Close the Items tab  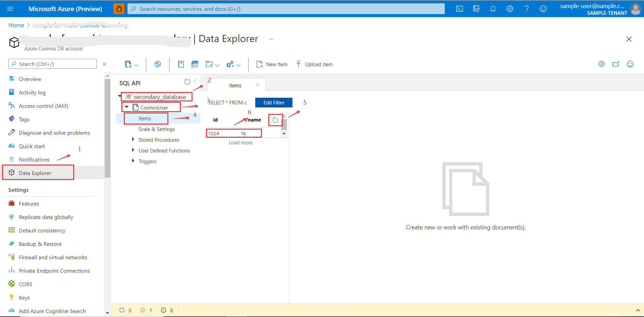tap(258, 85)
